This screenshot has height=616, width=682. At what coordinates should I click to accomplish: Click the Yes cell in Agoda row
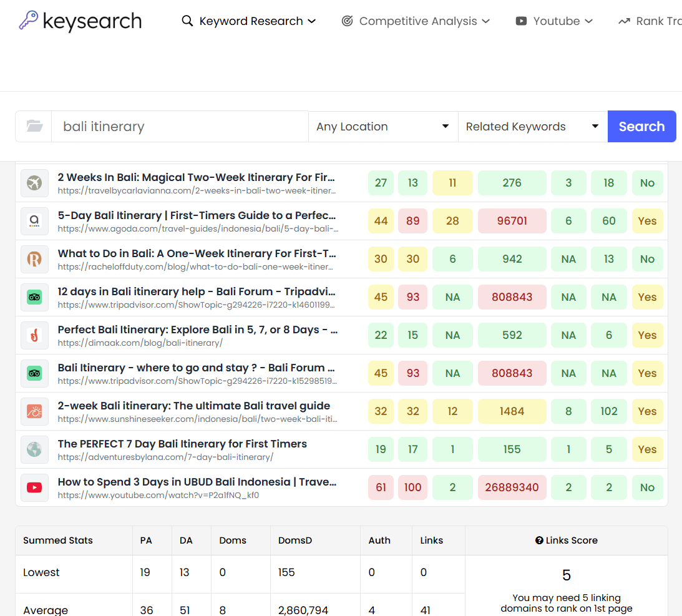pyautogui.click(x=647, y=221)
